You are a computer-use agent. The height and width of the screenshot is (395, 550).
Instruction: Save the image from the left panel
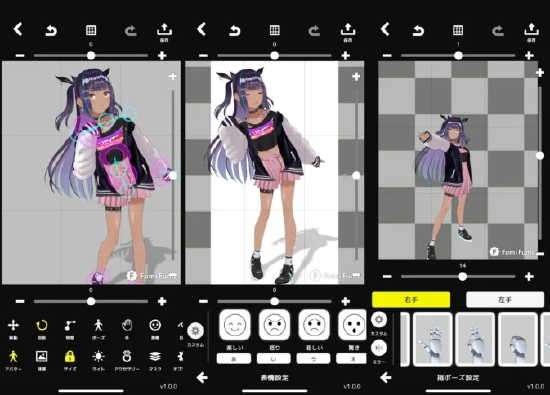164,32
